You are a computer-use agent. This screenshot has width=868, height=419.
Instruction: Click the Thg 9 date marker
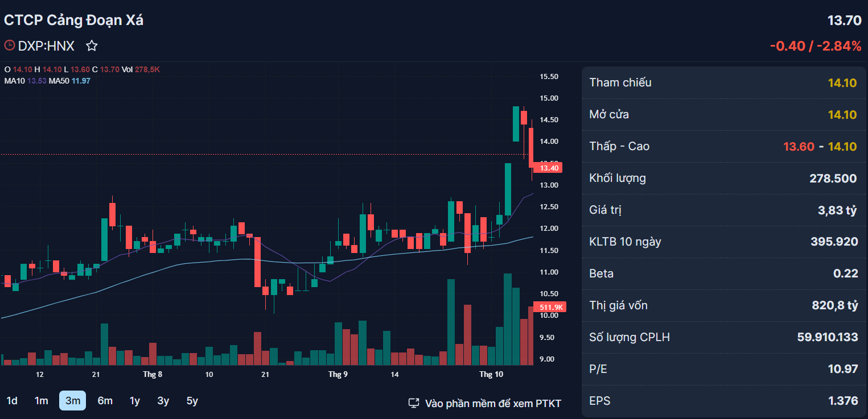click(x=338, y=374)
